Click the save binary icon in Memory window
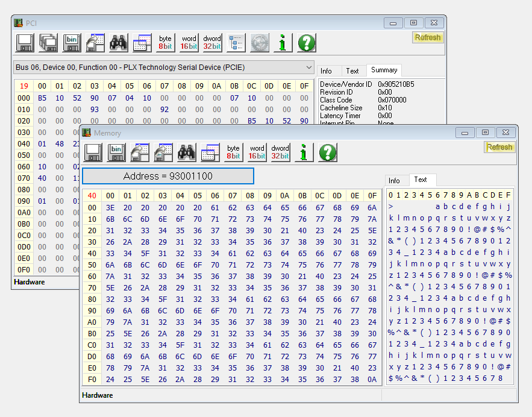Screen dimensions: 532x417 coord(116,152)
